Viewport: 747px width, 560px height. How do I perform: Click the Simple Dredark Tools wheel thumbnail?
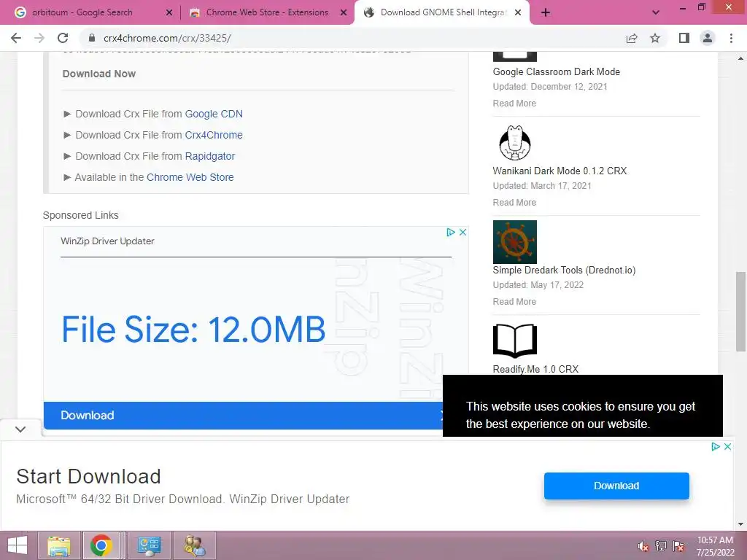pyautogui.click(x=515, y=241)
